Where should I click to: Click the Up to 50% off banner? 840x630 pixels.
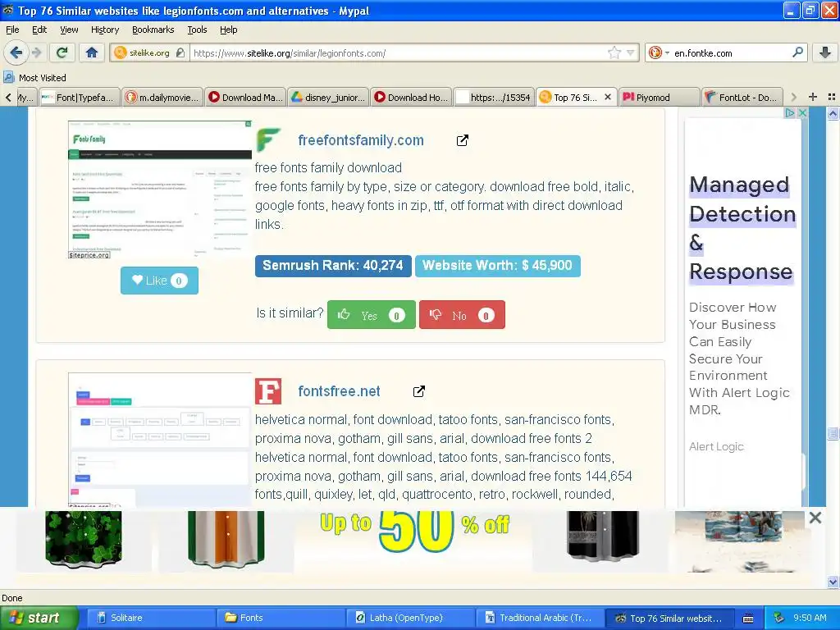click(x=414, y=532)
